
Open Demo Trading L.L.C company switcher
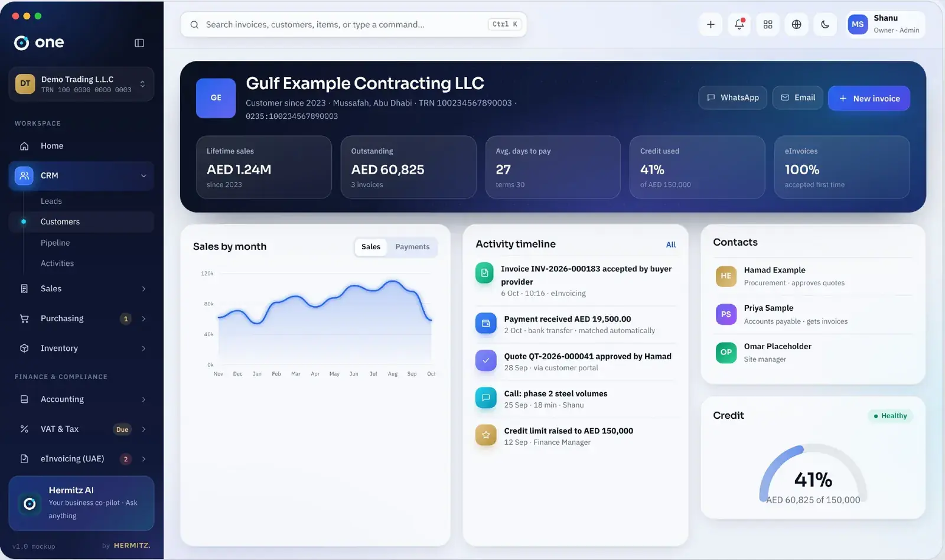(x=82, y=84)
